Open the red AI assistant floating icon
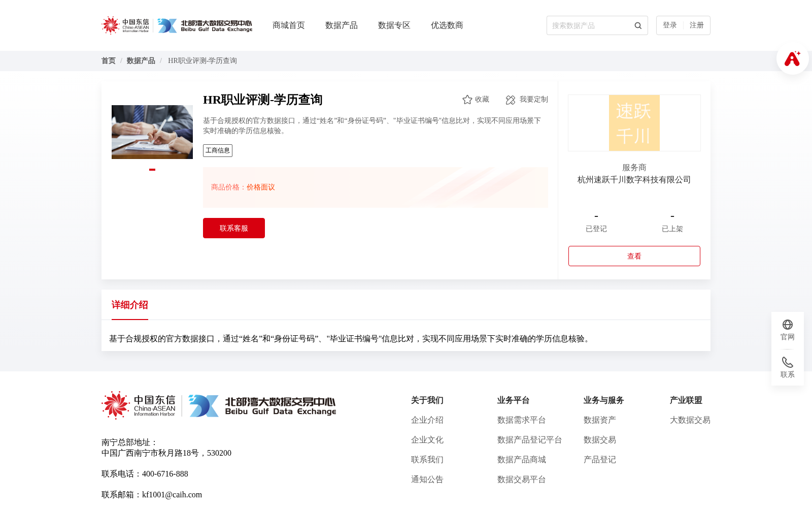Screen dimensions: 812x508 [792, 58]
